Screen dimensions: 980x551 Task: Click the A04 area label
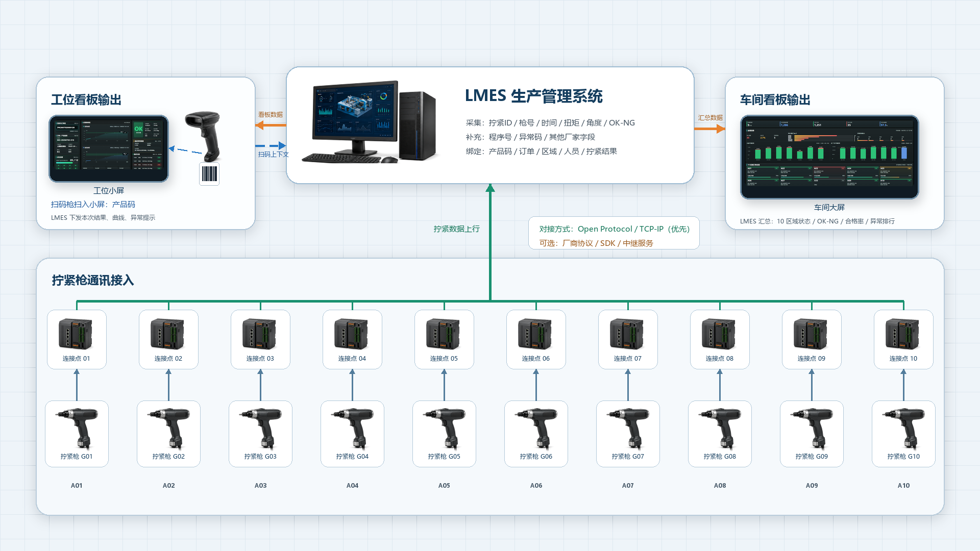tap(352, 486)
